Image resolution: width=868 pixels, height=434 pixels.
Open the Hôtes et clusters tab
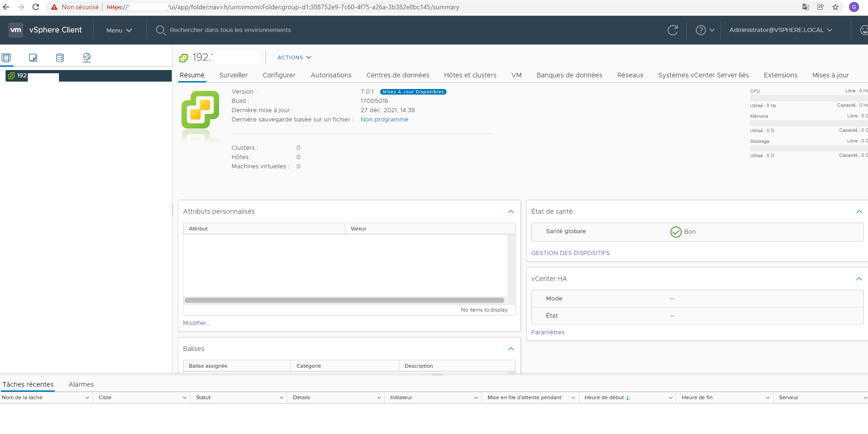(x=470, y=75)
